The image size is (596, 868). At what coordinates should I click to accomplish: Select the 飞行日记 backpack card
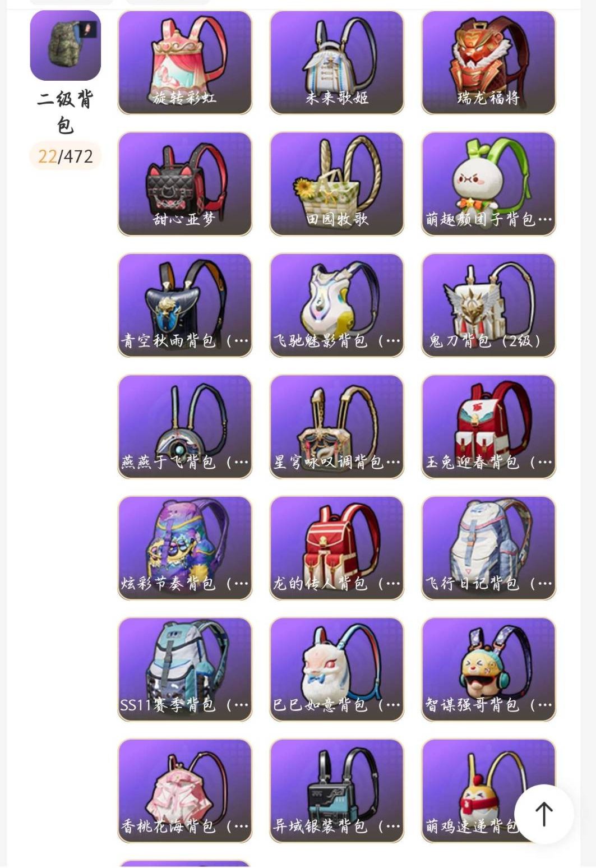(489, 548)
